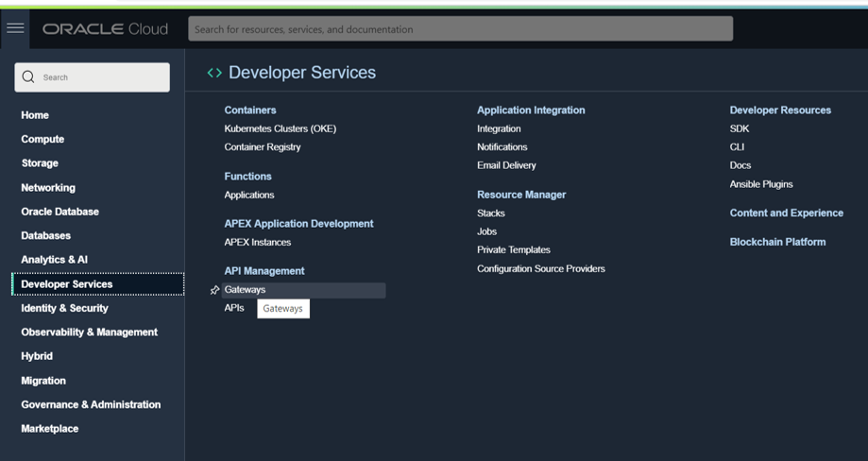Viewport: 868px width, 461px height.
Task: Open APEX Instances link
Action: pos(258,243)
